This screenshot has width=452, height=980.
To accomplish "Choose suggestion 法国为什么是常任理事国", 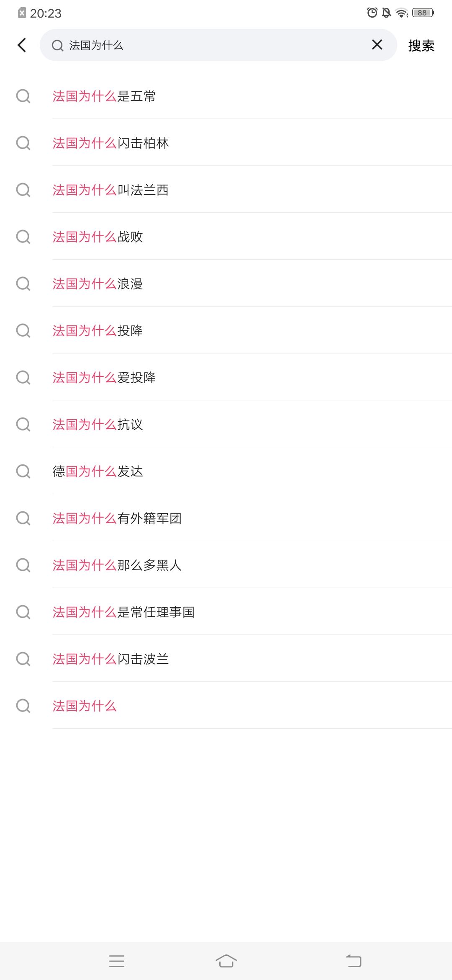I will coord(123,612).
